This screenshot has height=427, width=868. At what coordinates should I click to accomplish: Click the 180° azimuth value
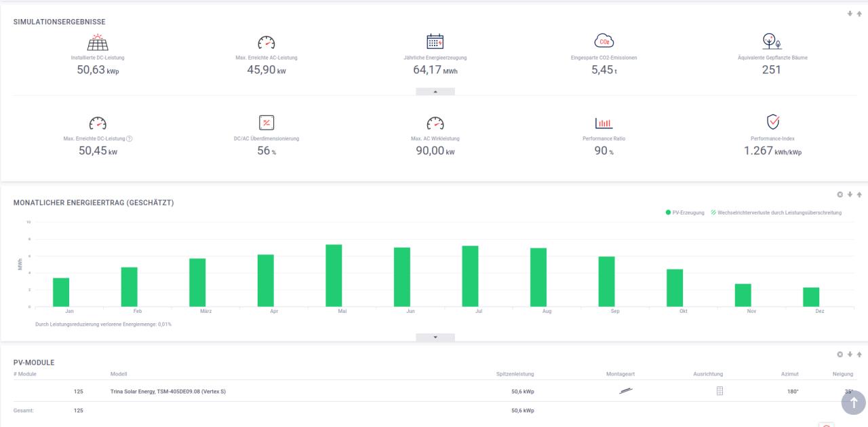point(793,391)
